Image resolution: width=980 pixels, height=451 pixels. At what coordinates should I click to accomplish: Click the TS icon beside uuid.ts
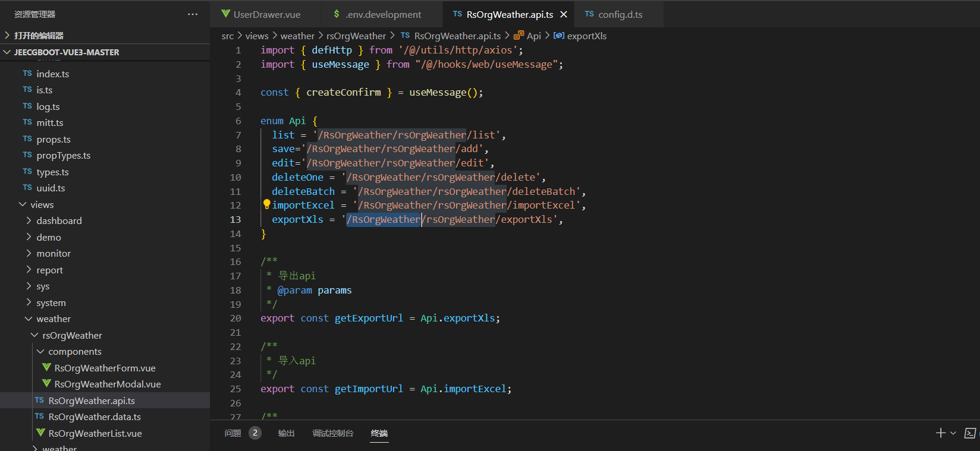(27, 188)
